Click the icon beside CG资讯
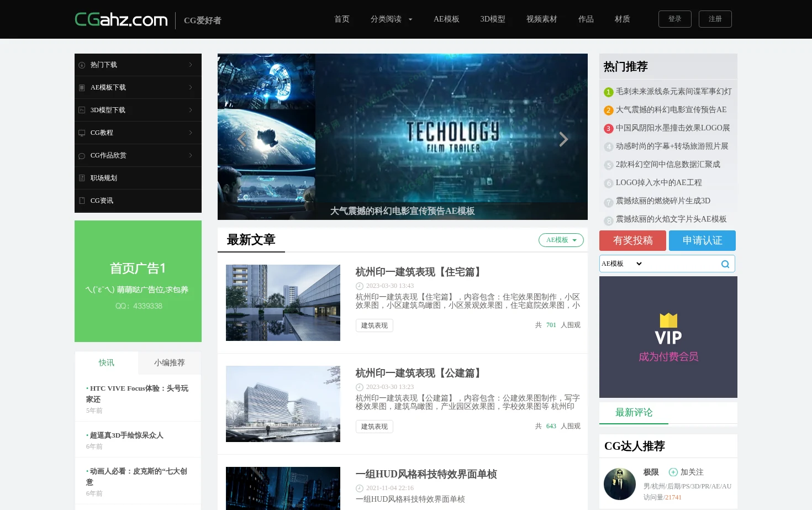Image resolution: width=812 pixels, height=510 pixels. (x=82, y=201)
